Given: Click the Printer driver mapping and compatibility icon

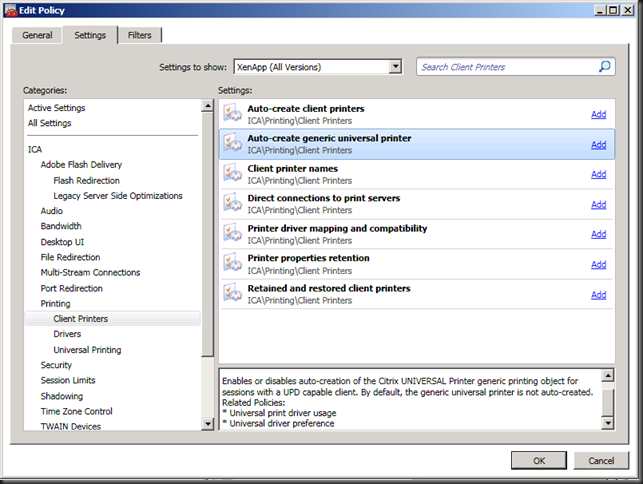Looking at the screenshot, I should tap(233, 233).
